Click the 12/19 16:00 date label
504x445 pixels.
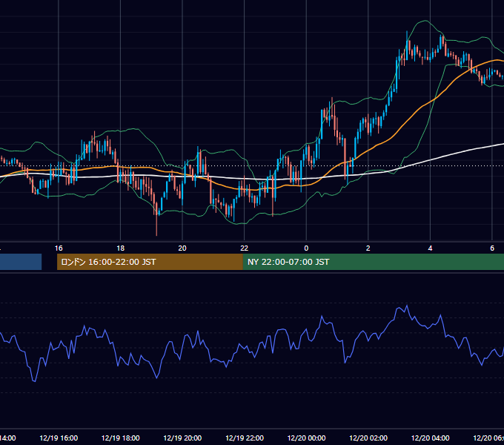[x=59, y=438]
